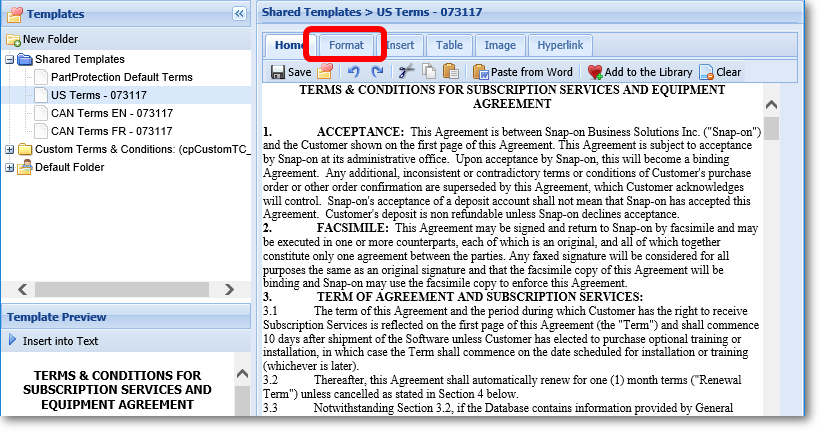Click the tree panel scroll-left arrow
Screen dimensions: 824x435
tap(23, 289)
